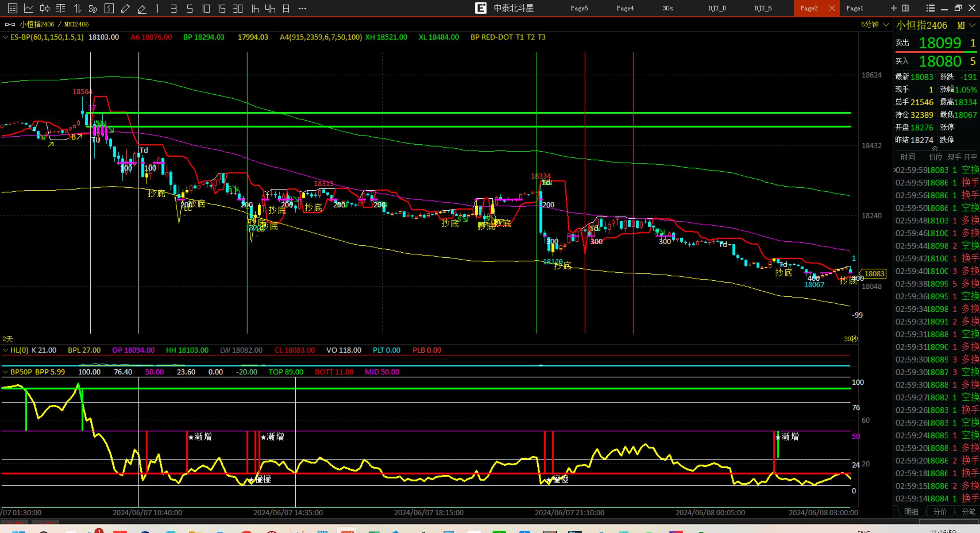
Task: Switch to 15-minute timeframe
Action: point(221,8)
